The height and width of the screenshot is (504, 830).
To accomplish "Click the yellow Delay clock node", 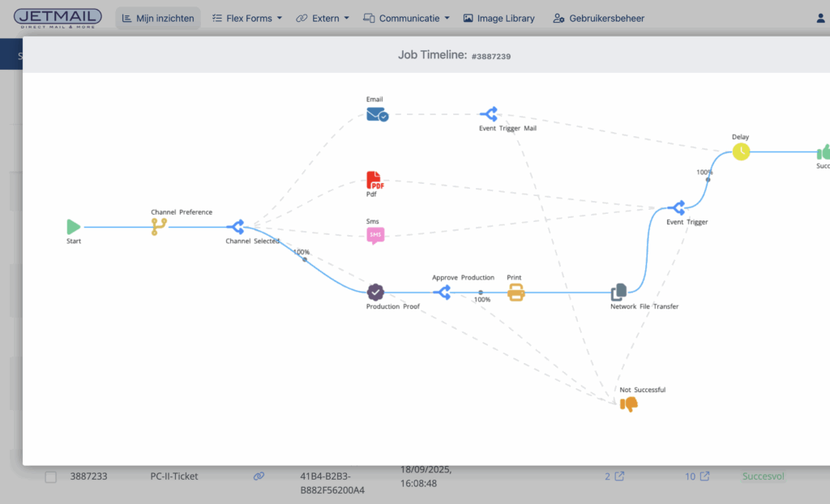I will [x=741, y=152].
